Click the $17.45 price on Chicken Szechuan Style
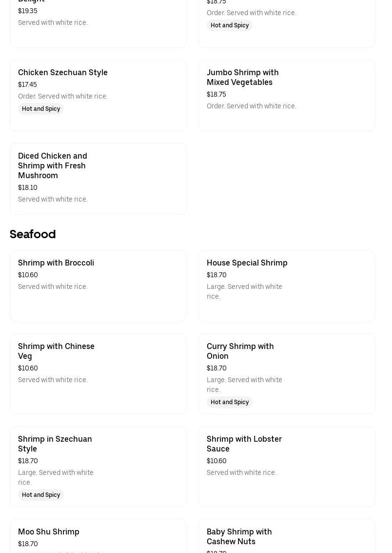The width and height of the screenshot is (392, 553). pyautogui.click(x=27, y=84)
